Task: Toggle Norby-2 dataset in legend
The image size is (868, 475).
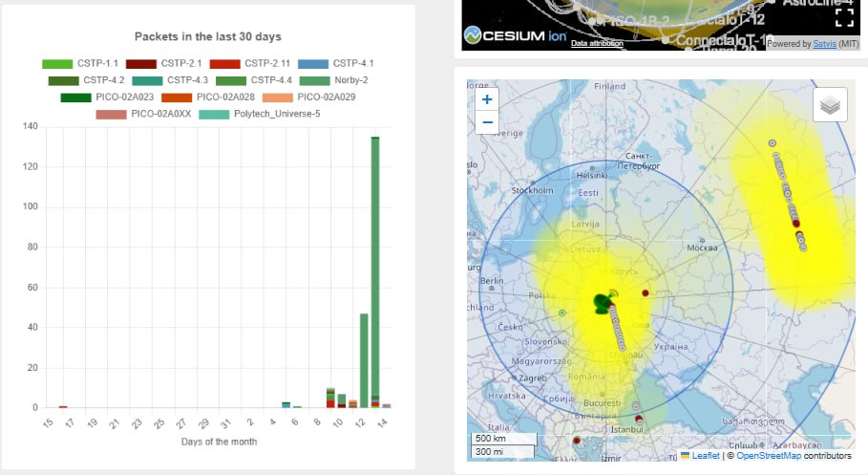Action: (x=333, y=80)
